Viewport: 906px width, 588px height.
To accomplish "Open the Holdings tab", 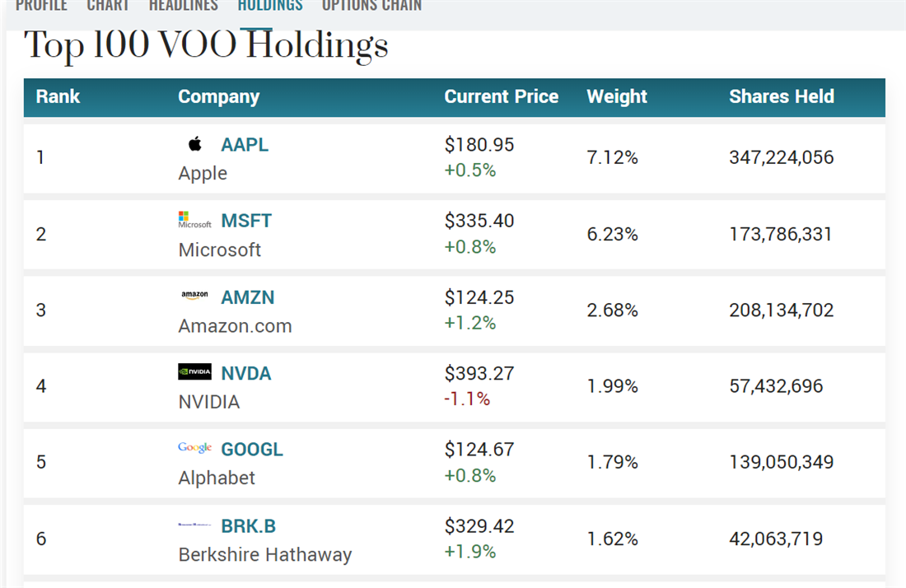I will click(270, 6).
